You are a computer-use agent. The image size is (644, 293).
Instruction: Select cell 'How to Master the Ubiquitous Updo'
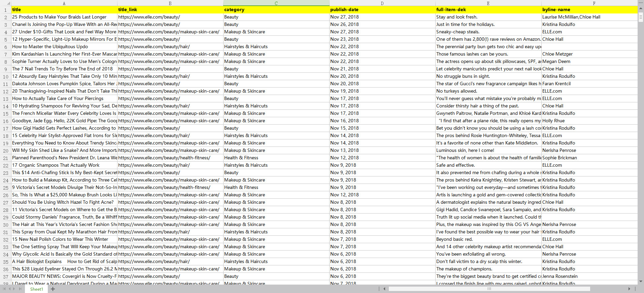64,47
